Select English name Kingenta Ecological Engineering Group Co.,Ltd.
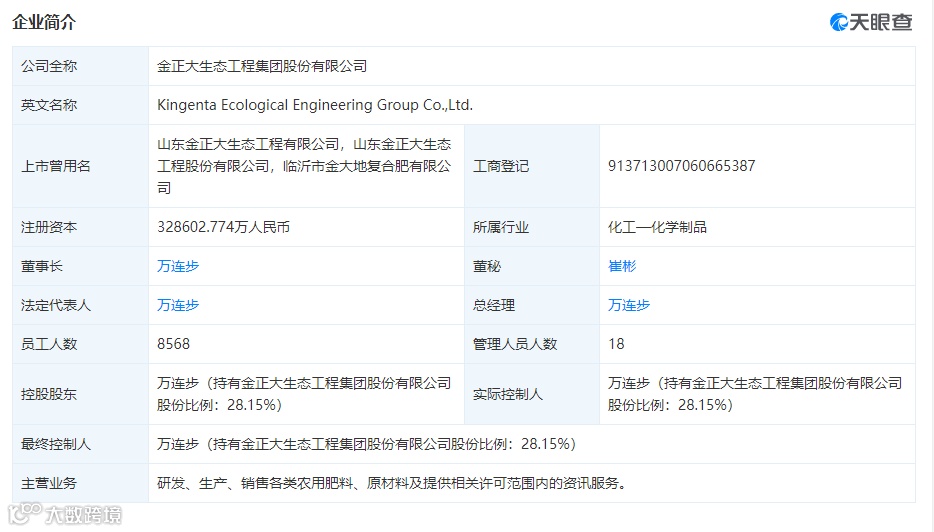This screenshot has width=934, height=532. click(315, 105)
